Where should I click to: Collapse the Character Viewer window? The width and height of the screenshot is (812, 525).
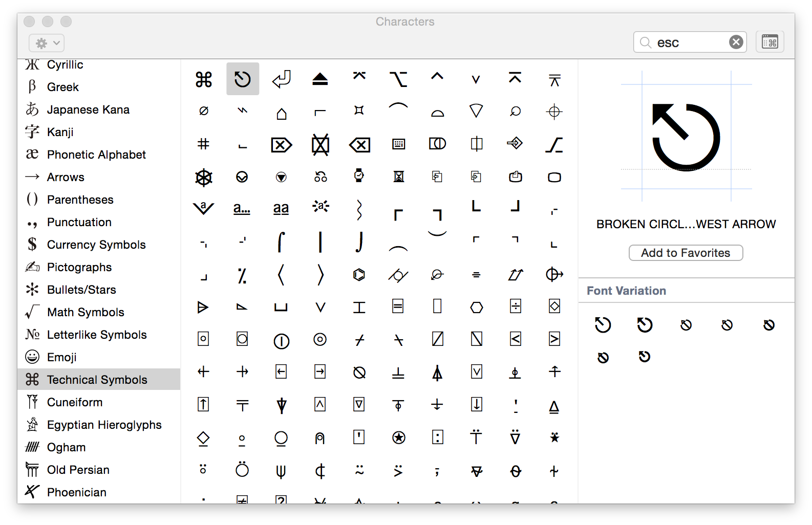pyautogui.click(x=770, y=42)
